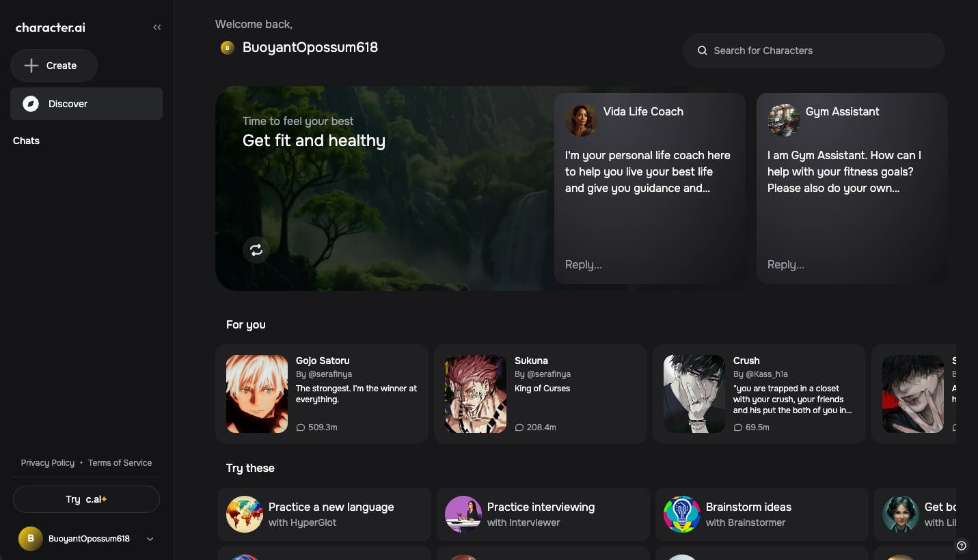978x560 pixels.
Task: Open Discover via the compass icon
Action: (x=31, y=104)
